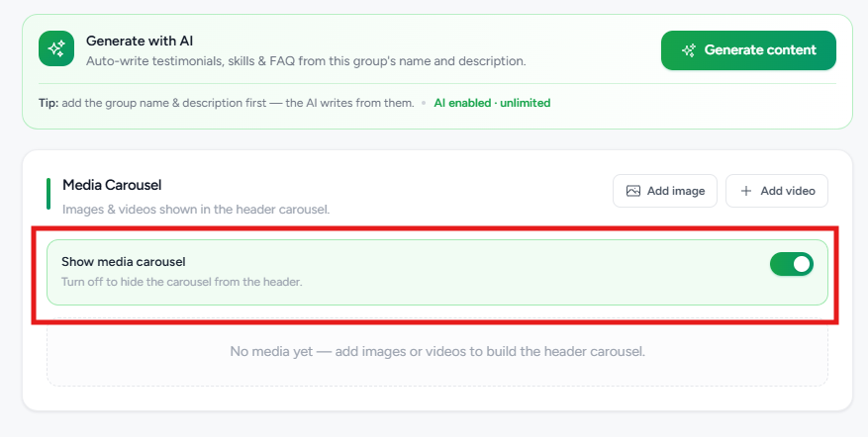Click the white knob of the carousel switch

[x=802, y=264]
